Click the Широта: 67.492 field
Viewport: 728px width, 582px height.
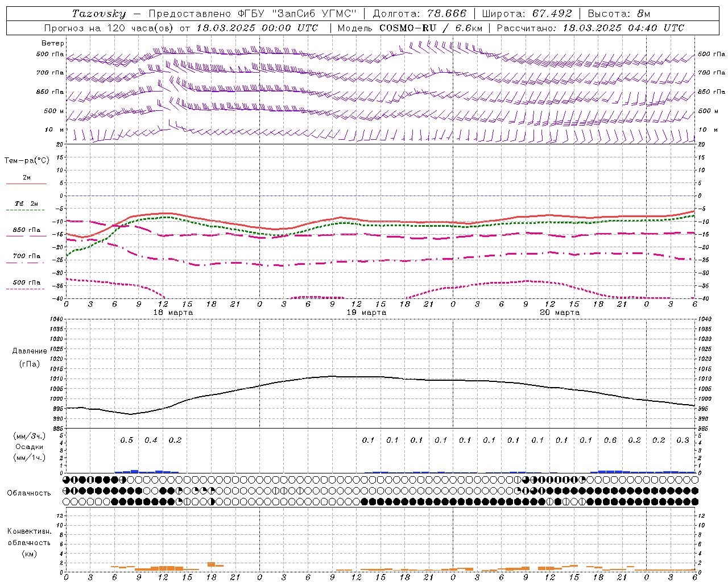(527, 14)
